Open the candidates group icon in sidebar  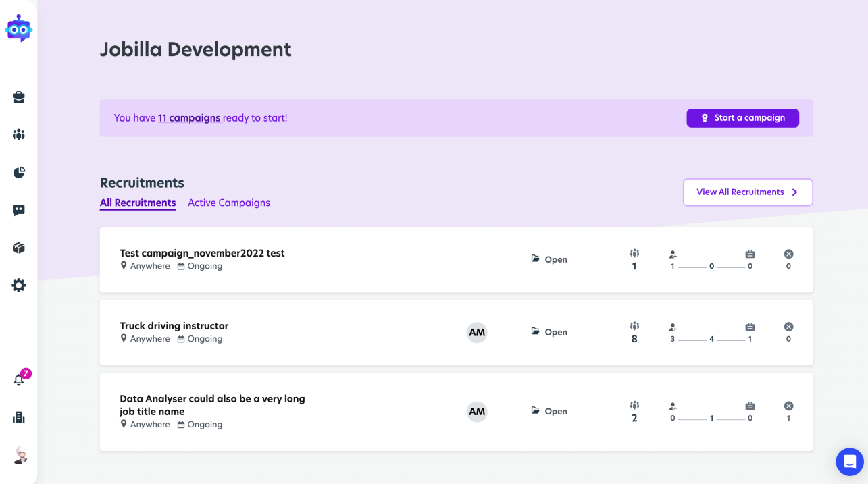click(19, 134)
